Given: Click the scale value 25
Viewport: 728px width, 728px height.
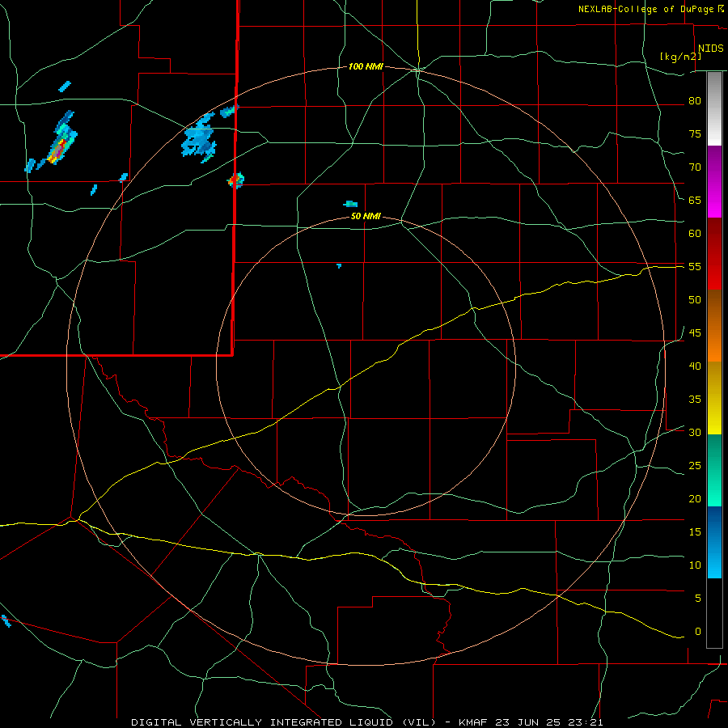Looking at the screenshot, I should (695, 466).
